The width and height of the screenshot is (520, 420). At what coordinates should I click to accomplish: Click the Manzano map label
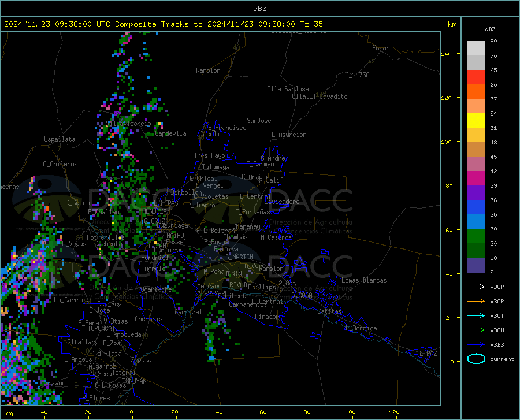tap(53, 383)
